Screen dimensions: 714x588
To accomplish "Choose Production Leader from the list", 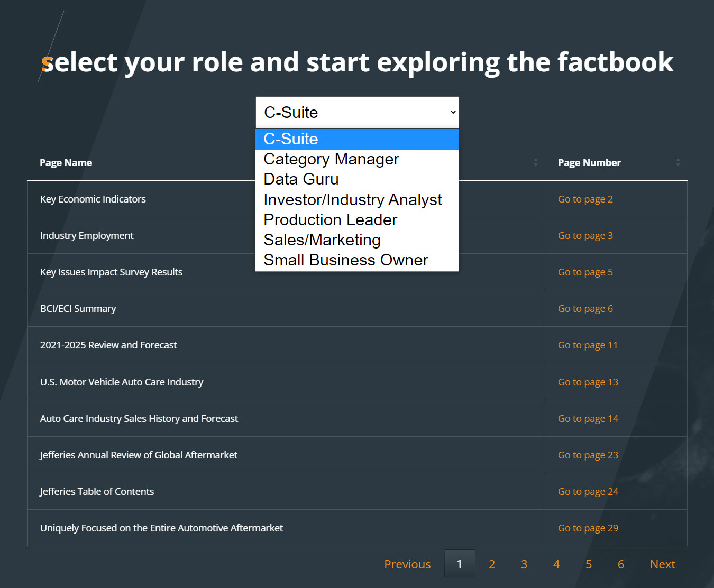I will point(357,220).
